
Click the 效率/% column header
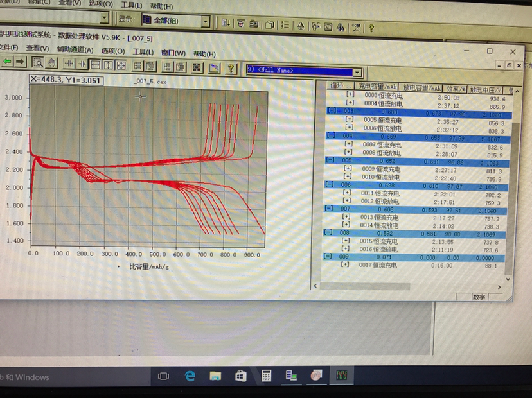coord(455,89)
